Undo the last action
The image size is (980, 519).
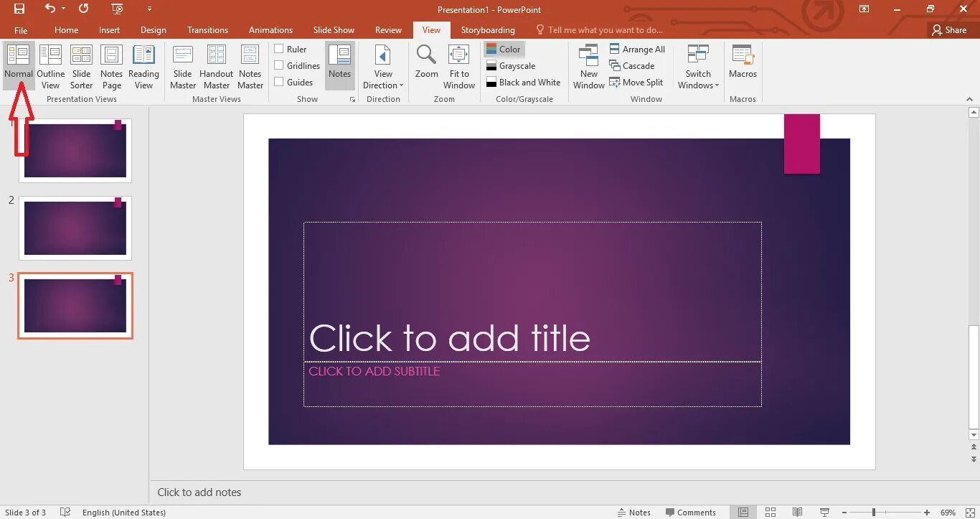click(x=50, y=9)
